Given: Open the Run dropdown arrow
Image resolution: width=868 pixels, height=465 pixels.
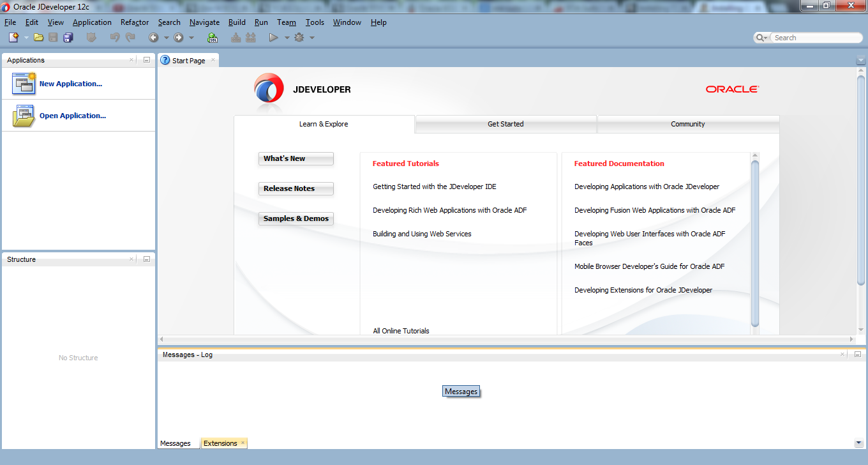Looking at the screenshot, I should click(x=287, y=38).
